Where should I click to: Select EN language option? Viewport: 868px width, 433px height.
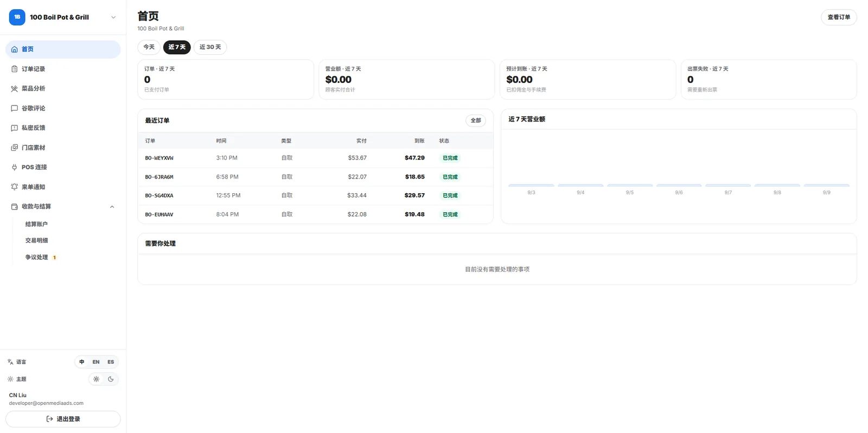tap(96, 362)
